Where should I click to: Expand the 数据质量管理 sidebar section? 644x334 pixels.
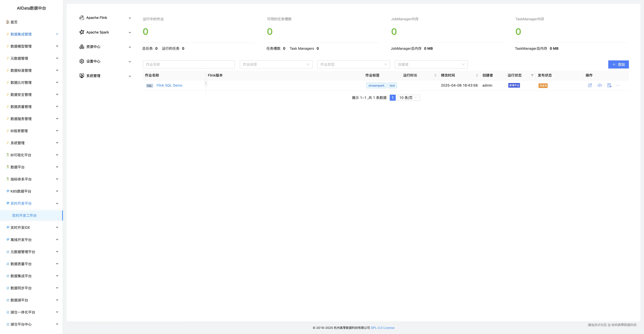tap(21, 106)
